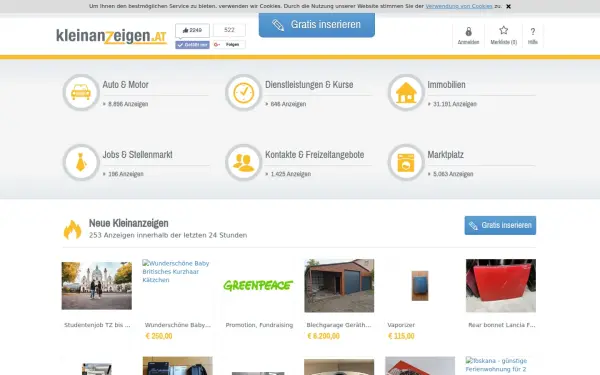Open the Studentenjob TZ listing title

(x=97, y=325)
